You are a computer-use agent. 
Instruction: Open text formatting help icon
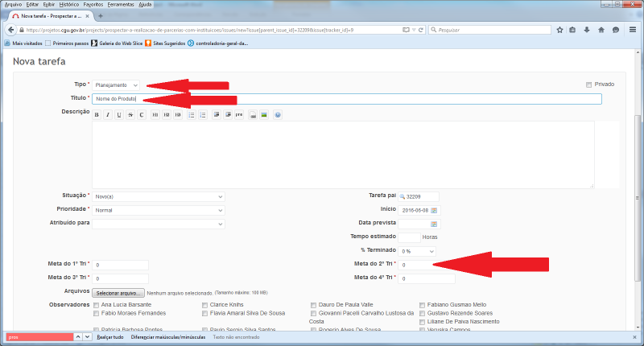(278, 115)
